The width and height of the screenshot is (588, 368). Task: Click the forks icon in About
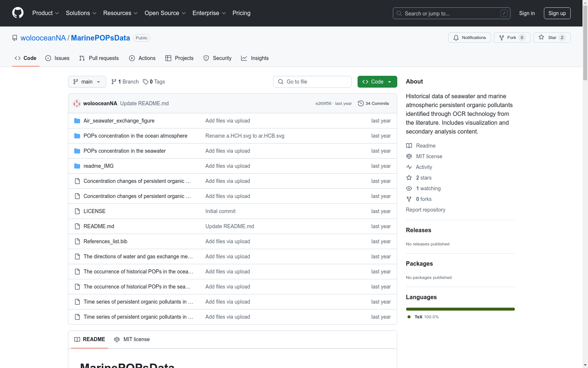click(x=409, y=199)
